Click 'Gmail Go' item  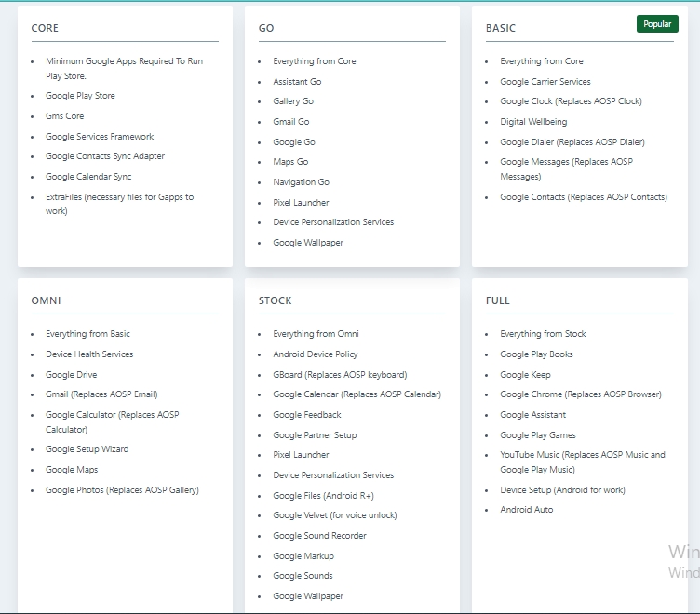(x=291, y=122)
